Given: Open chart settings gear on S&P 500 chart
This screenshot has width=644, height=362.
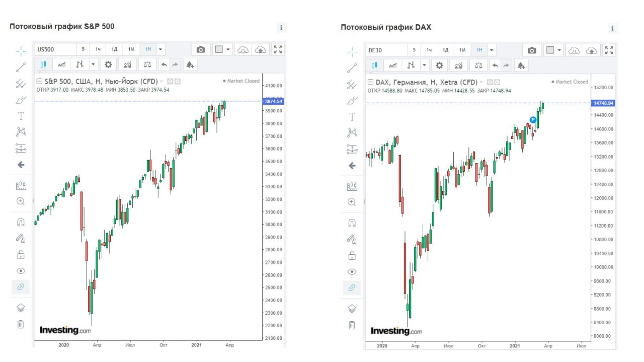Looking at the screenshot, I should coord(108,64).
